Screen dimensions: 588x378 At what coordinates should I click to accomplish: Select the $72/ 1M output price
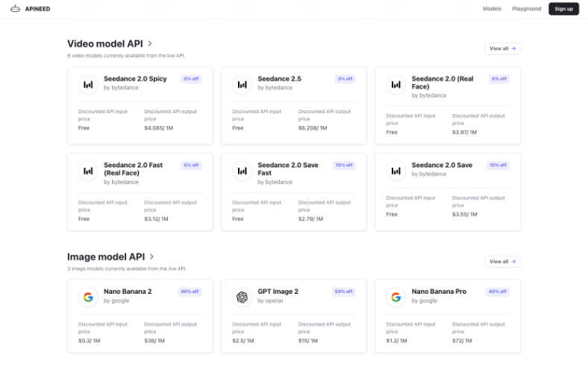462,340
